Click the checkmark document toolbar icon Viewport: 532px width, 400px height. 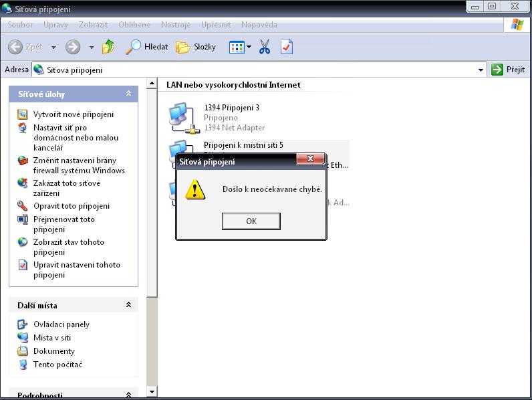286,47
